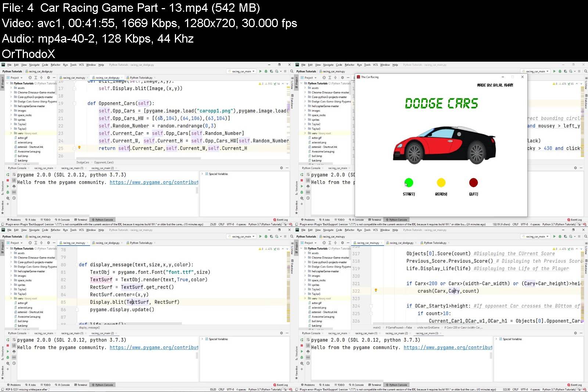Open Event Log in bottom-right frame's status bar
Viewport: 588px width, 392px height.
pos(574,385)
